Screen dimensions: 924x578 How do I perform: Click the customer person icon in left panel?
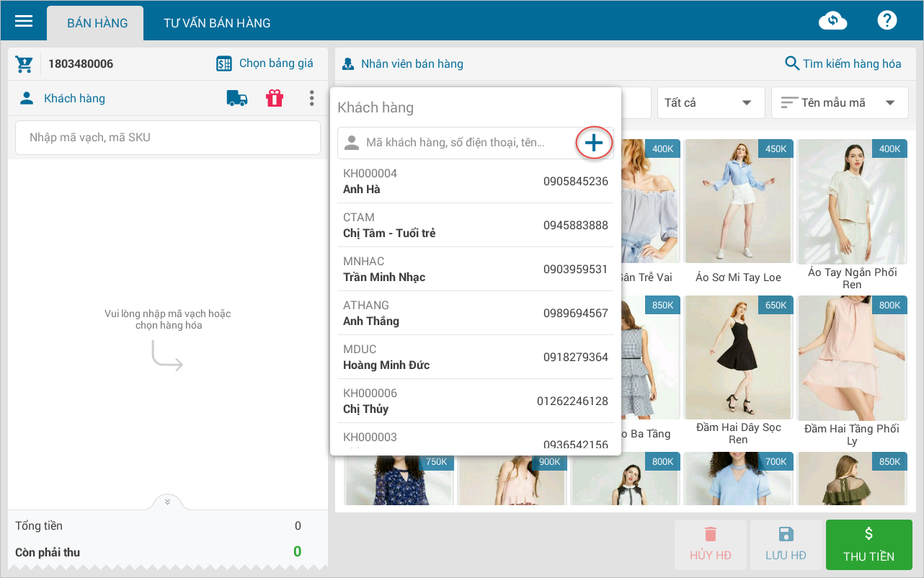click(27, 98)
